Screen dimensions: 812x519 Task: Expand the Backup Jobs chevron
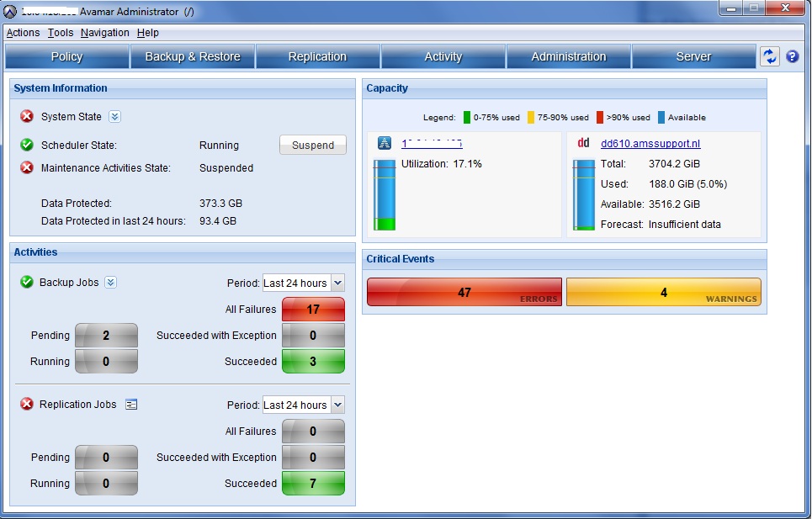pyautogui.click(x=110, y=282)
